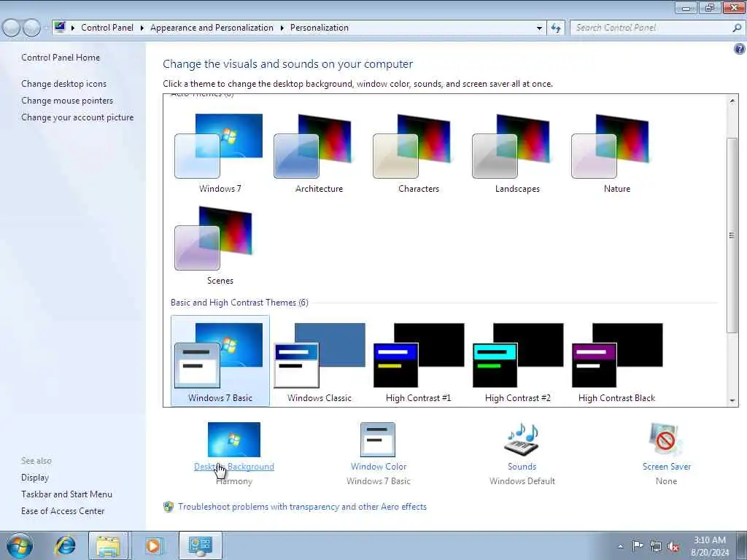
Task: Click the taskbar clock showing 3:10 AM
Action: point(710,546)
